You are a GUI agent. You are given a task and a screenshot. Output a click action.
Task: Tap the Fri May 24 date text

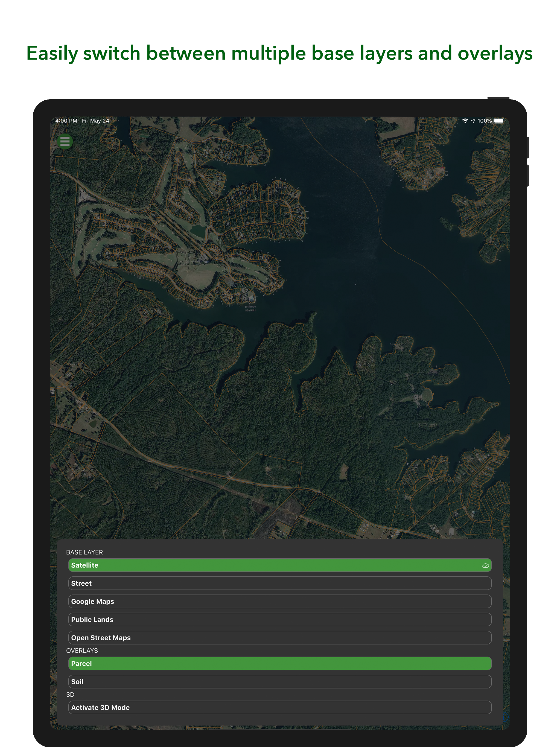pyautogui.click(x=96, y=121)
